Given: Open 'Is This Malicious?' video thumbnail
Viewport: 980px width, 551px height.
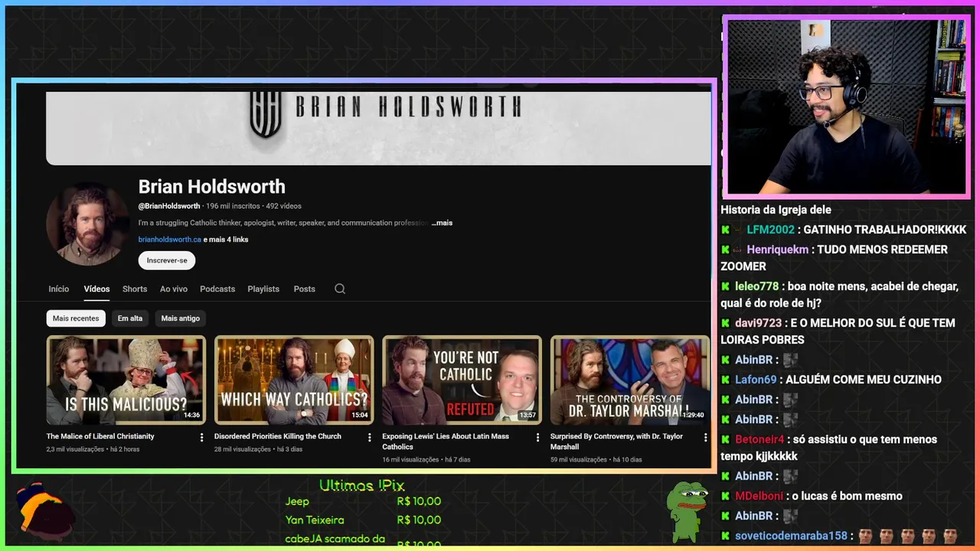Looking at the screenshot, I should [126, 380].
